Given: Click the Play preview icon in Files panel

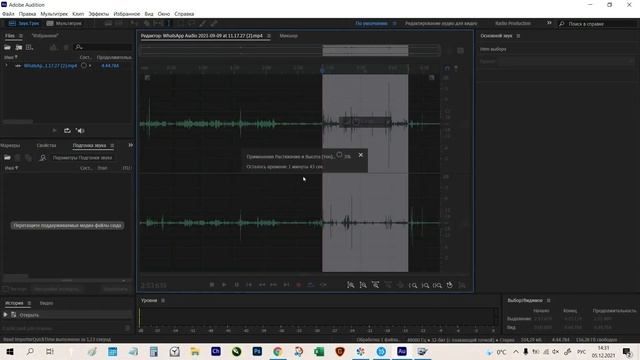Looking at the screenshot, I should [x=54, y=131].
